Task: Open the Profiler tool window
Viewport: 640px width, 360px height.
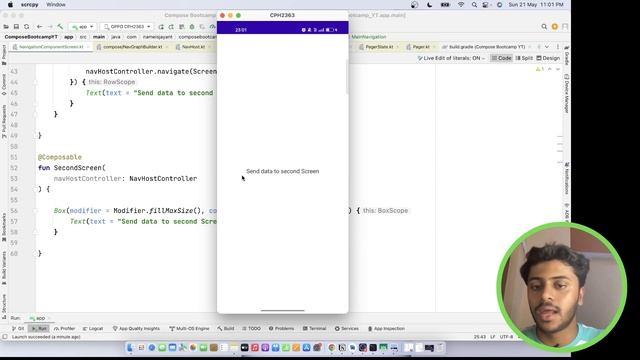Action: coord(64,328)
